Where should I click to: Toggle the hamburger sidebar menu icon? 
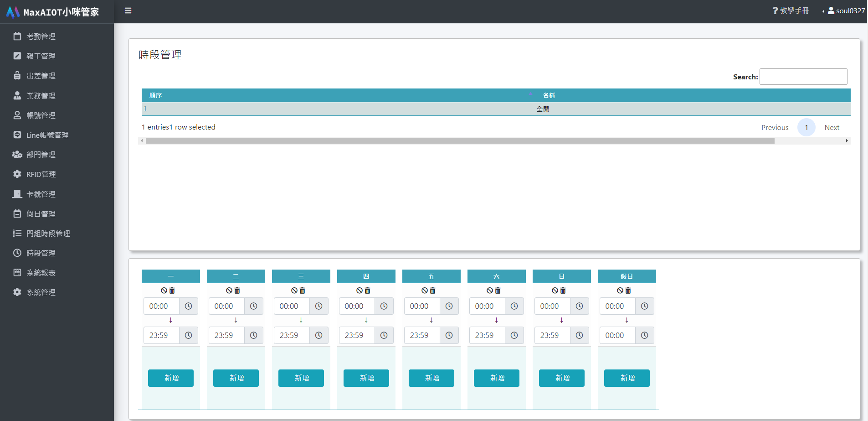128,10
